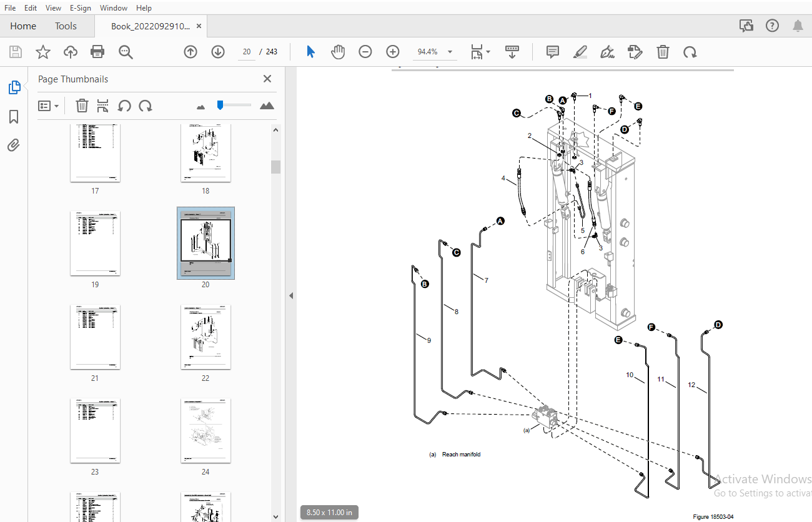Zoom out with the minus circle
The height and width of the screenshot is (522, 812).
(365, 52)
